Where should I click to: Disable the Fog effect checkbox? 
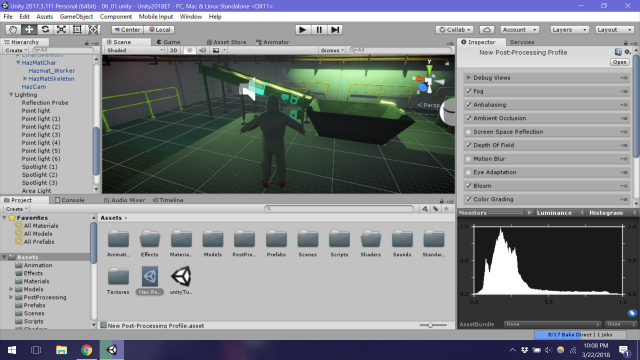(469, 91)
